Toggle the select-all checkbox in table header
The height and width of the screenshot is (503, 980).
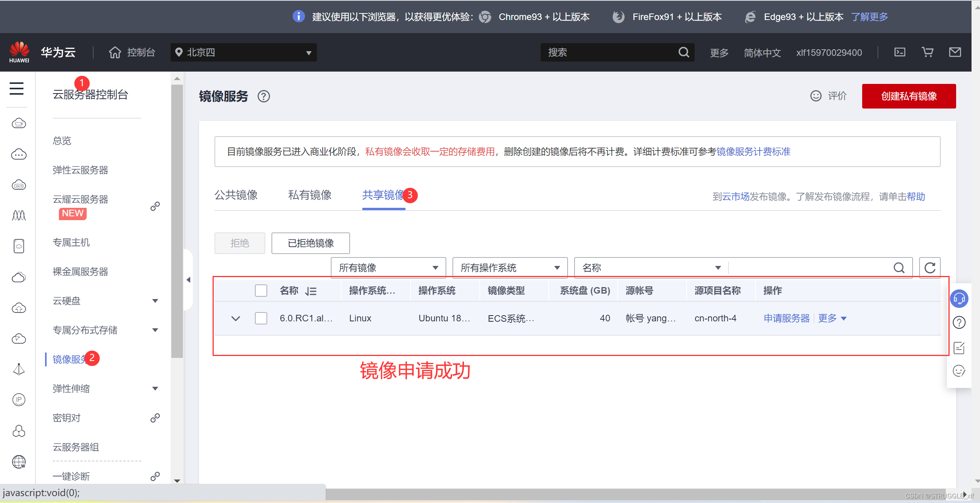pos(261,291)
